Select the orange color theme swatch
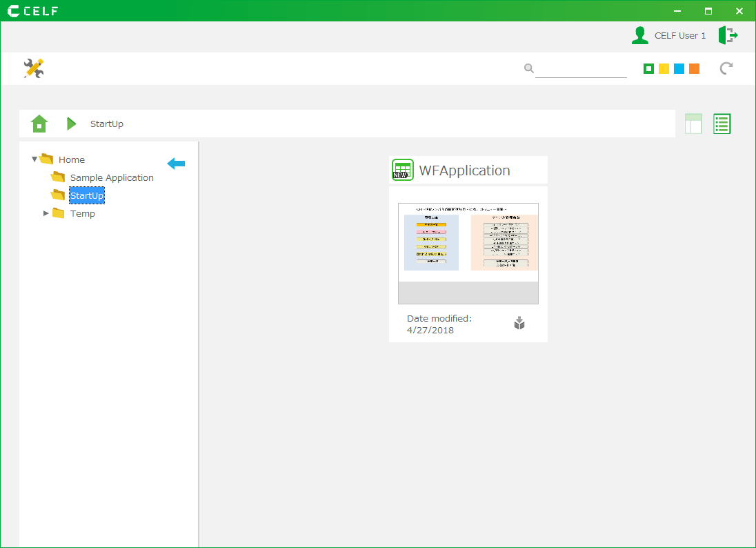Viewport: 756px width, 548px height. click(694, 68)
